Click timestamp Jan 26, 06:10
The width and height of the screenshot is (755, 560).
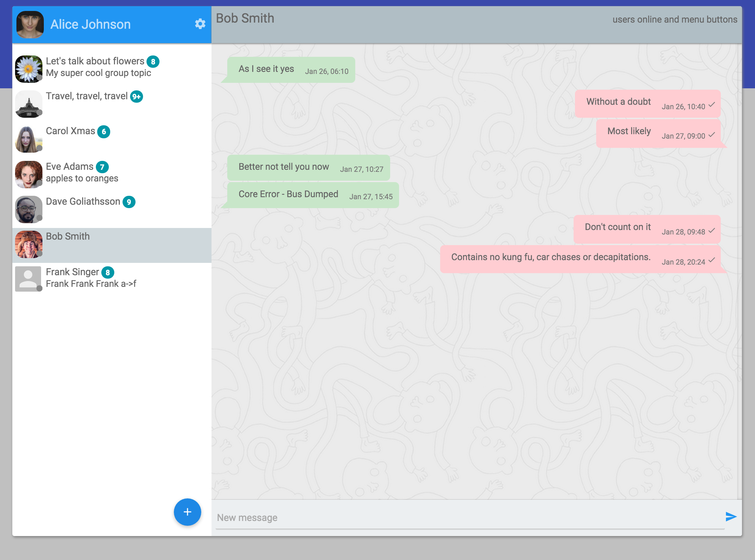pos(327,72)
